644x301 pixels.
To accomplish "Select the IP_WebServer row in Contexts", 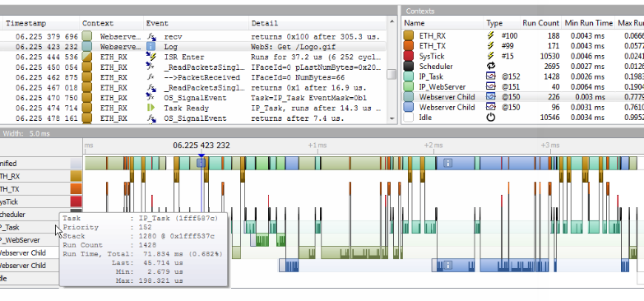I will pos(522,86).
